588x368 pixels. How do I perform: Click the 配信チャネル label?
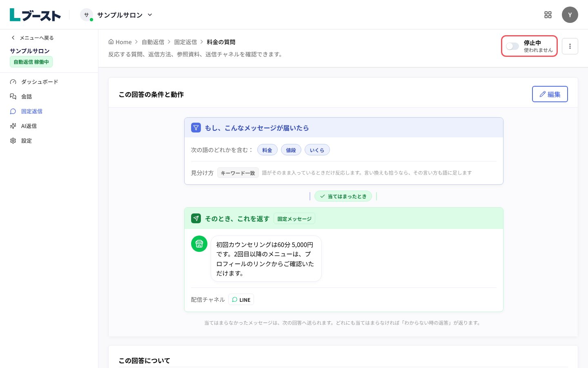point(208,300)
